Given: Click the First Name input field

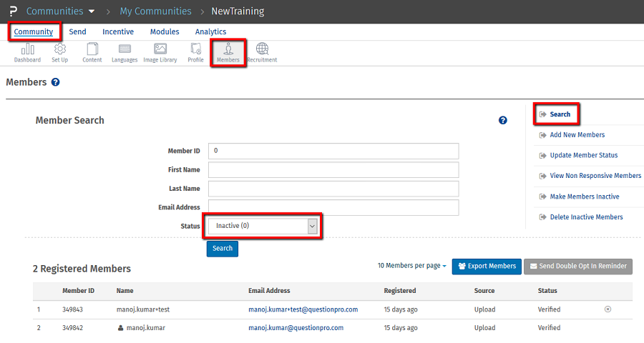Looking at the screenshot, I should pyautogui.click(x=333, y=170).
